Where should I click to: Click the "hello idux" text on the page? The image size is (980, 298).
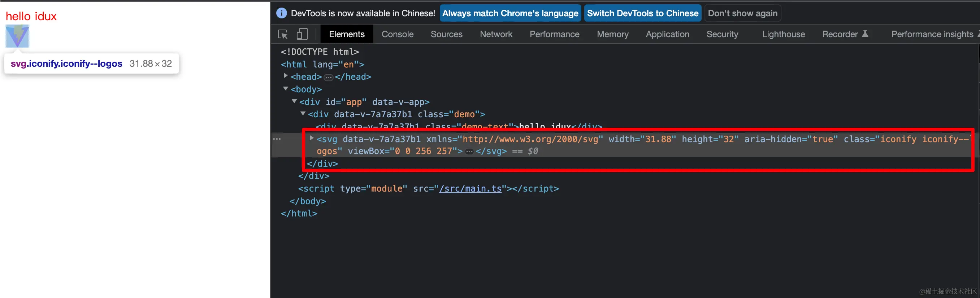point(31,16)
